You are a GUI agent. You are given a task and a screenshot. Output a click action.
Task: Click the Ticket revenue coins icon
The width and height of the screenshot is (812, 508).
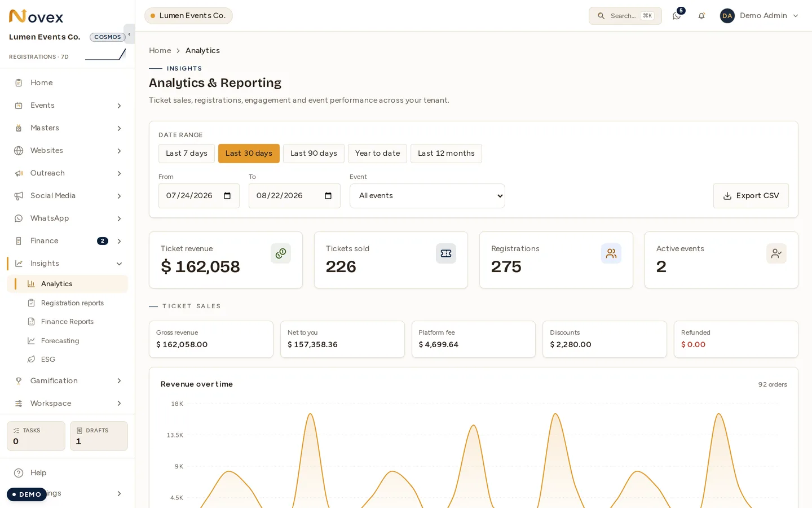coord(281,253)
